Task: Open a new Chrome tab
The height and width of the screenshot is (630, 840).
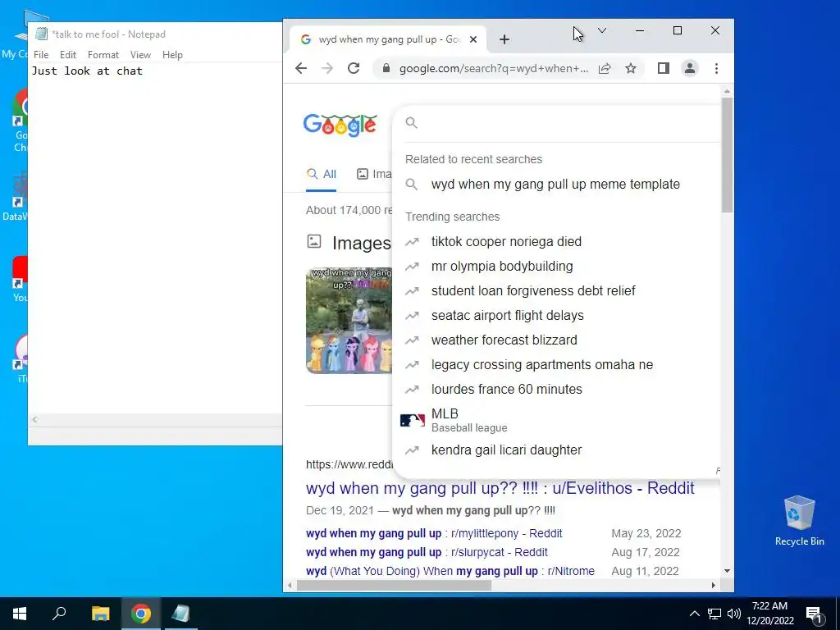Action: (504, 39)
